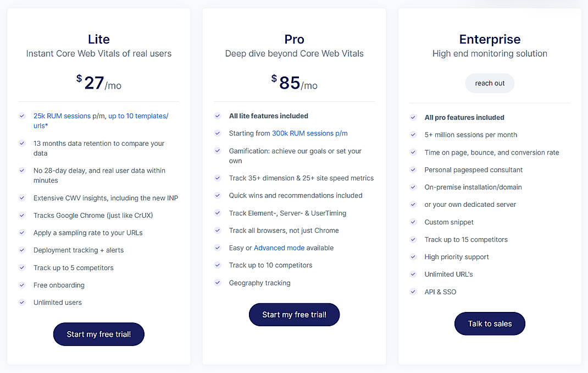Click the 'reach out' button in Enterprise card
The height and width of the screenshot is (373, 588).
(490, 83)
